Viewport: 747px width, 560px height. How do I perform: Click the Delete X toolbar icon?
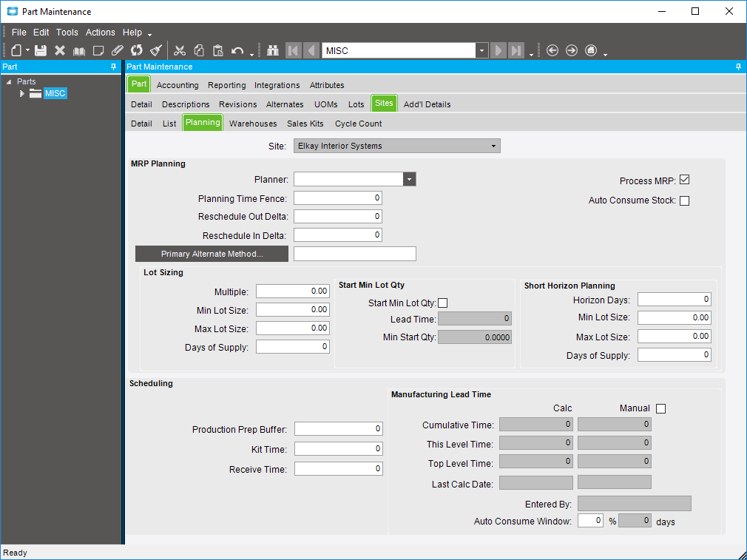(x=60, y=50)
